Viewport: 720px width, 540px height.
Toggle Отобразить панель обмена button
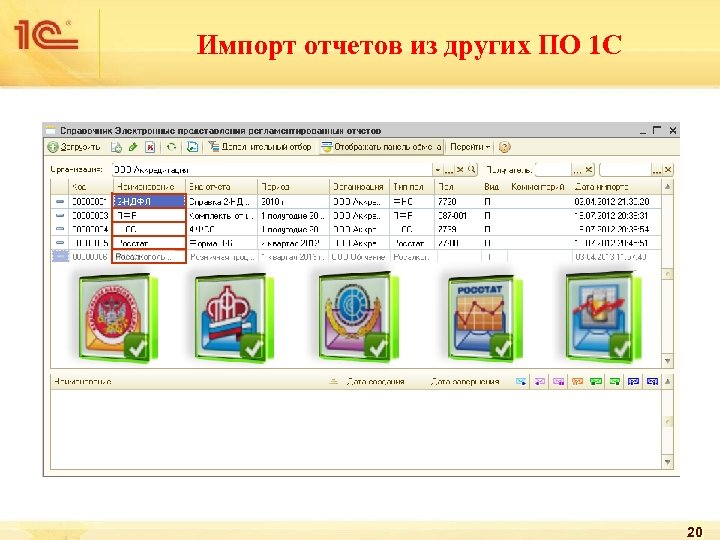coord(381,147)
